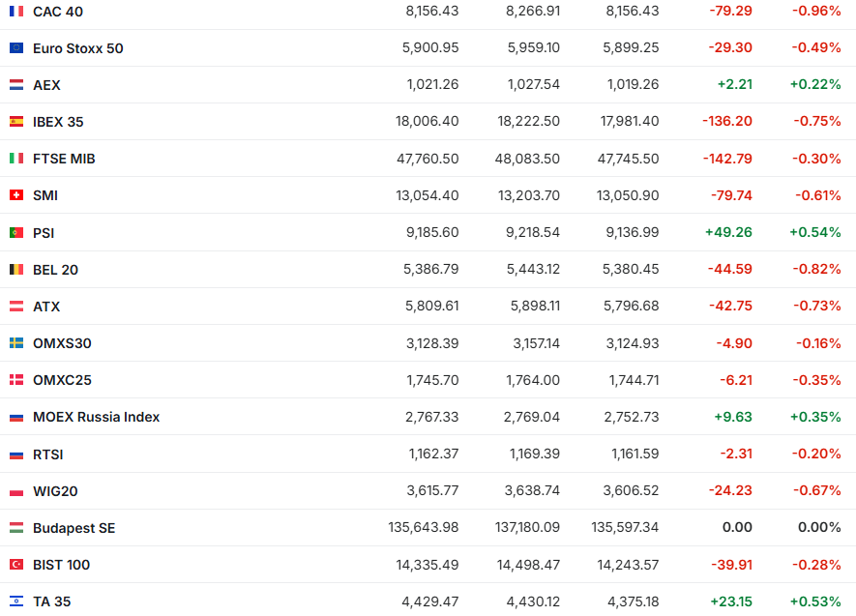Click the Netherlands flag icon beside AEX
Image resolution: width=856 pixels, height=616 pixels.
point(16,85)
